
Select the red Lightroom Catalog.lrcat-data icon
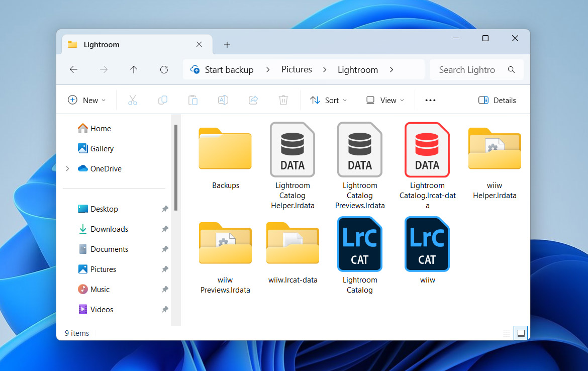(x=427, y=149)
